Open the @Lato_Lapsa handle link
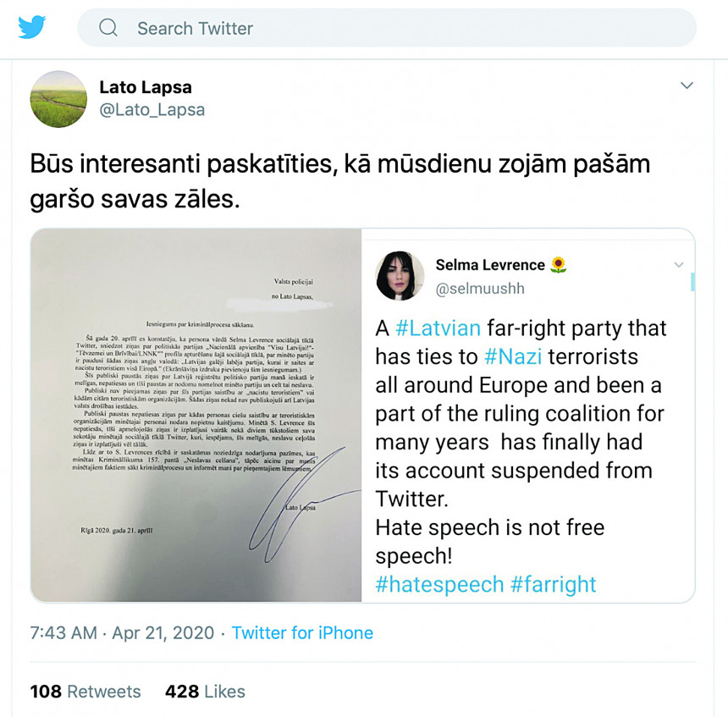 [x=152, y=110]
